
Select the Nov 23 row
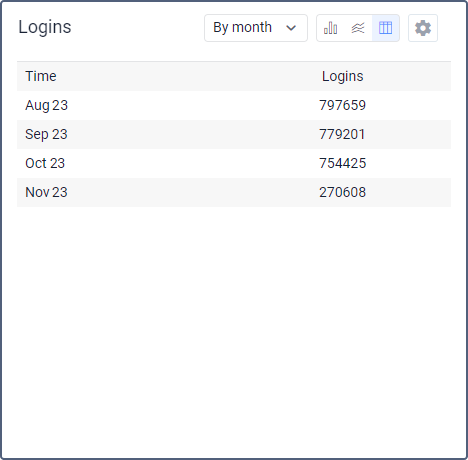[x=234, y=192]
